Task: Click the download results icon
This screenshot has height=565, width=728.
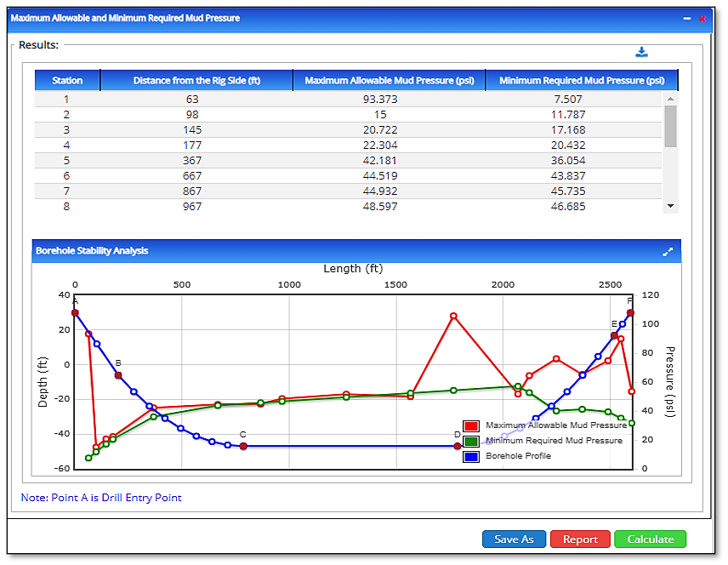Action: pos(642,53)
